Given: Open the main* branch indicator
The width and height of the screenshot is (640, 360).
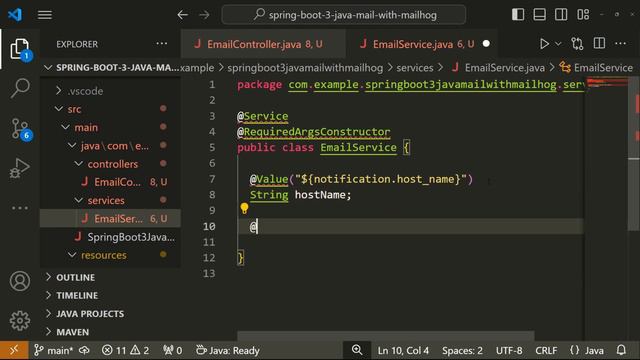Looking at the screenshot, I should pyautogui.click(x=53, y=351).
